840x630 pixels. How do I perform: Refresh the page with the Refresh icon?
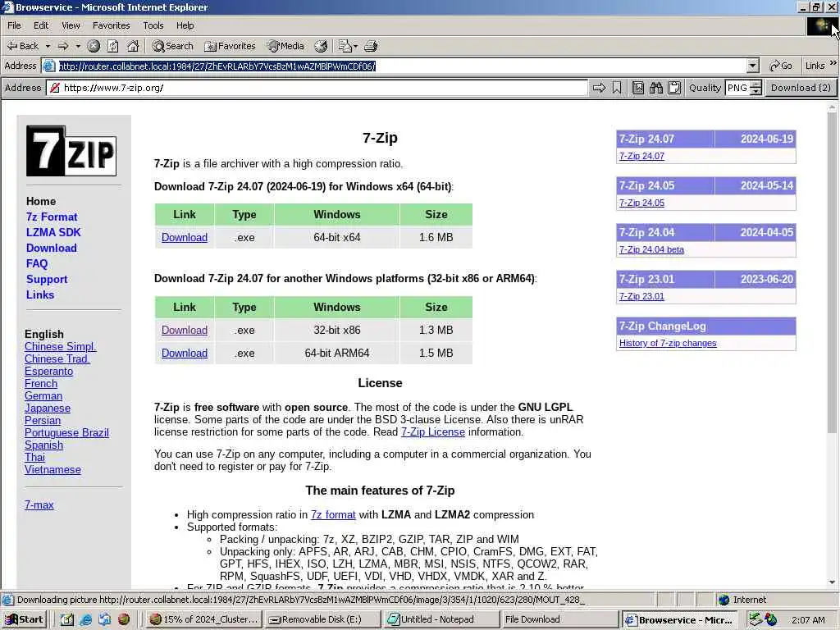tap(113, 46)
